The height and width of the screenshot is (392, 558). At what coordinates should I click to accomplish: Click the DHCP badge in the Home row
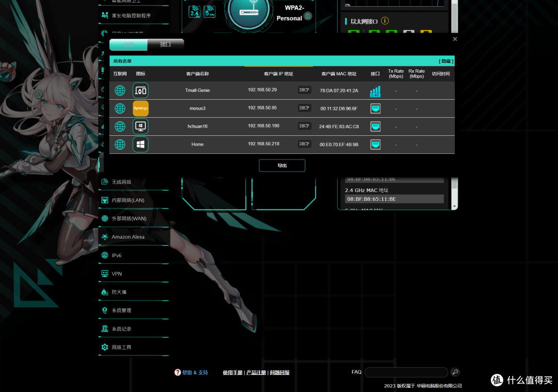coord(304,144)
